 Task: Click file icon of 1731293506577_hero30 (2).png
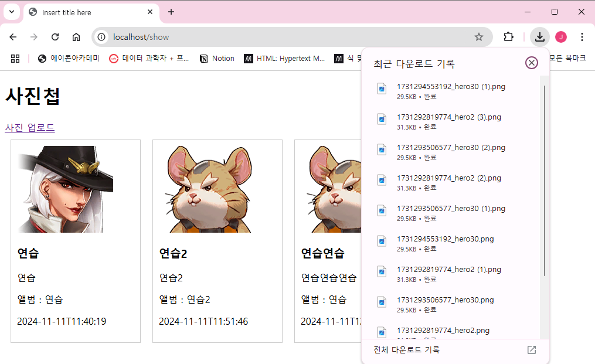pyautogui.click(x=382, y=149)
